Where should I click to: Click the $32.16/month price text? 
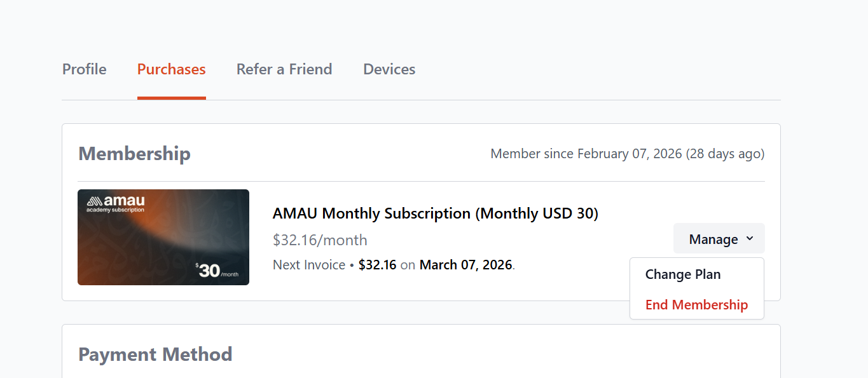320,240
